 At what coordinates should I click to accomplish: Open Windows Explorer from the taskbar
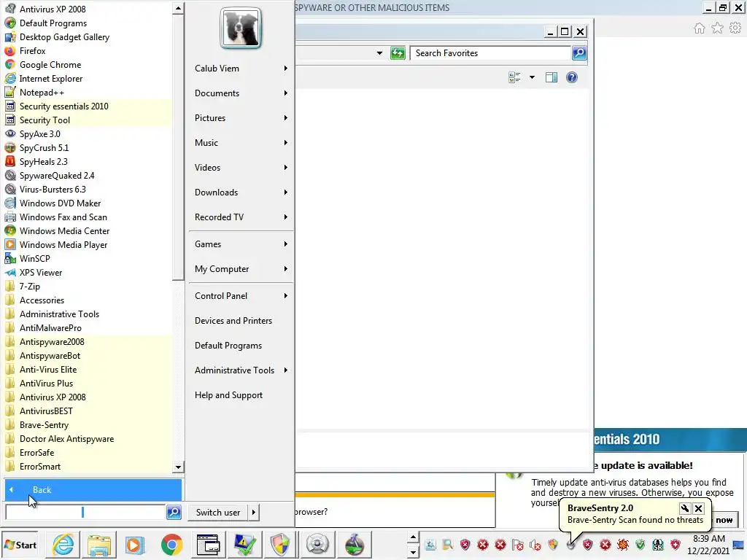coord(99,544)
